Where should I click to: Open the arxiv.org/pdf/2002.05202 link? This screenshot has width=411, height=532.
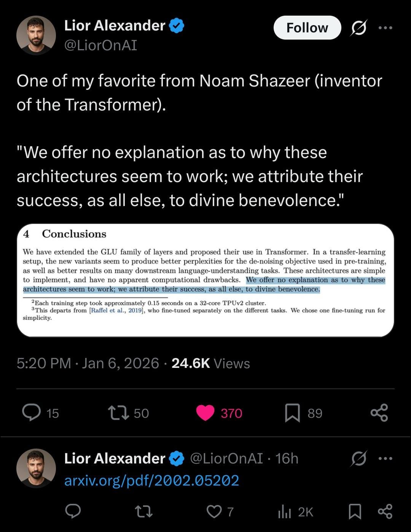point(151,481)
